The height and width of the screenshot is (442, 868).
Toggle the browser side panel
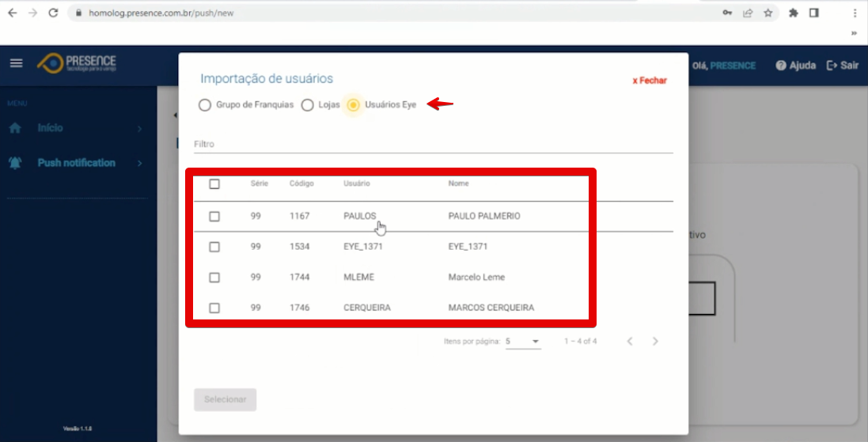click(x=813, y=13)
